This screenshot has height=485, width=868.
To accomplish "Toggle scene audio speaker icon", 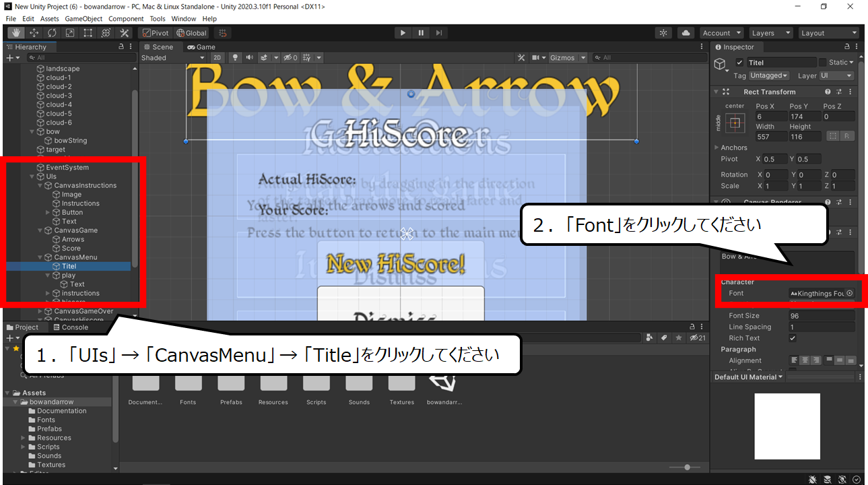I will 250,58.
